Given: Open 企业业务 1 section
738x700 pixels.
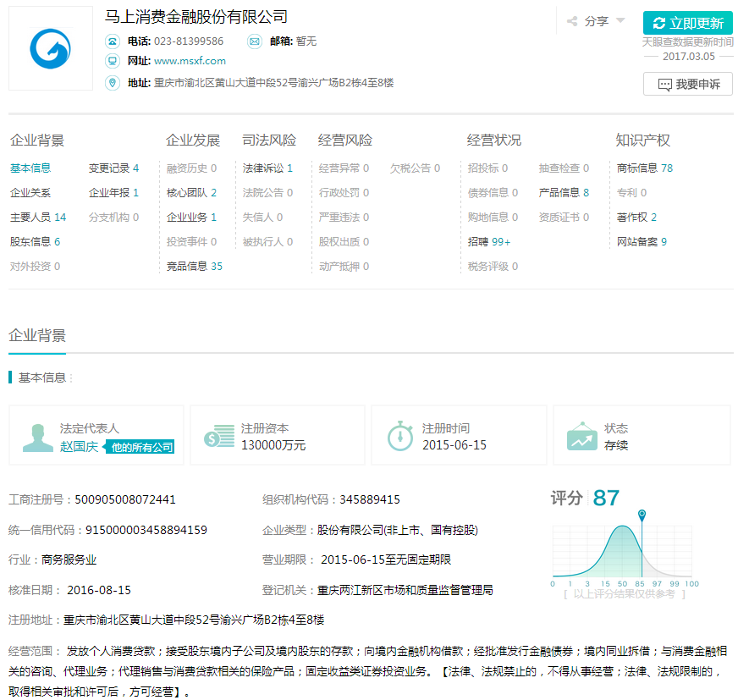Looking at the screenshot, I should (x=191, y=217).
